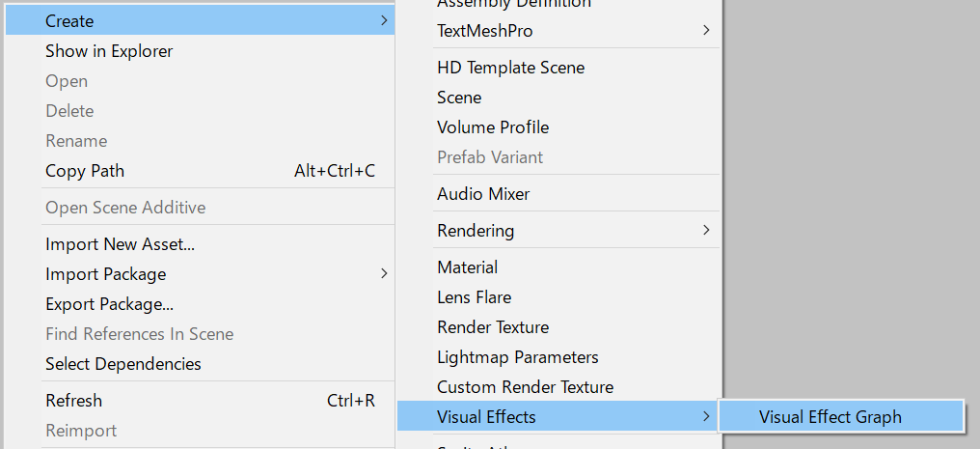Create a new HD Template Scene
This screenshot has height=449, width=980.
(510, 68)
